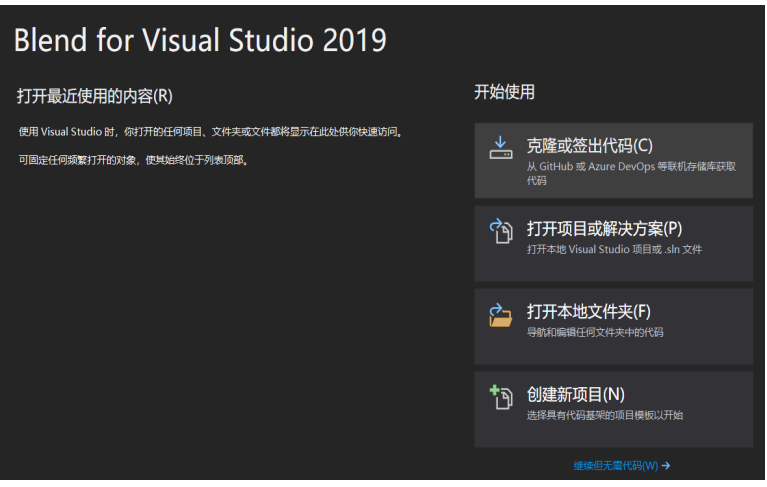Select 打开本地文件夹(F) option
The height and width of the screenshot is (487, 767).
pyautogui.click(x=613, y=326)
